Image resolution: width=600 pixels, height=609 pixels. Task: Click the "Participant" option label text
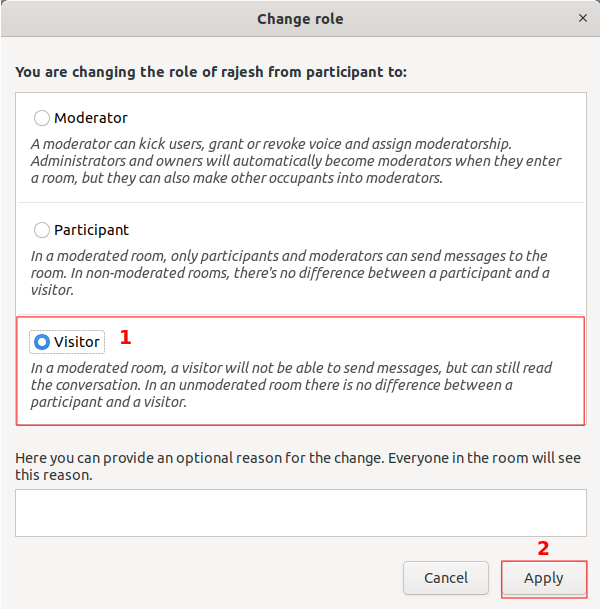[91, 230]
